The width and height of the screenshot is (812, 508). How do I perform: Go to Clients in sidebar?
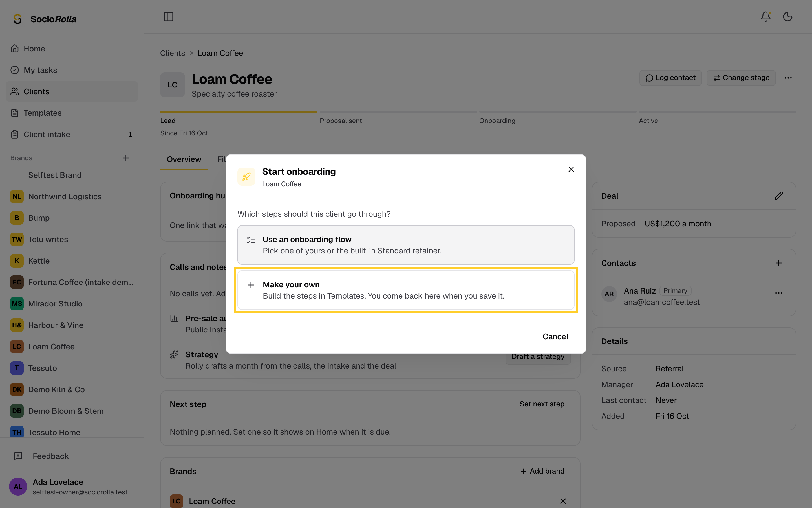(x=72, y=91)
